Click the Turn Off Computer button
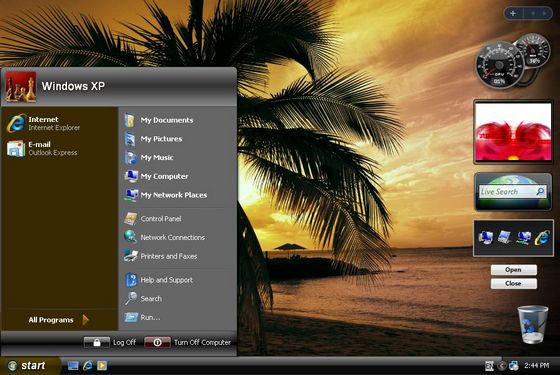Screen dimensions: 560x375 point(188,342)
